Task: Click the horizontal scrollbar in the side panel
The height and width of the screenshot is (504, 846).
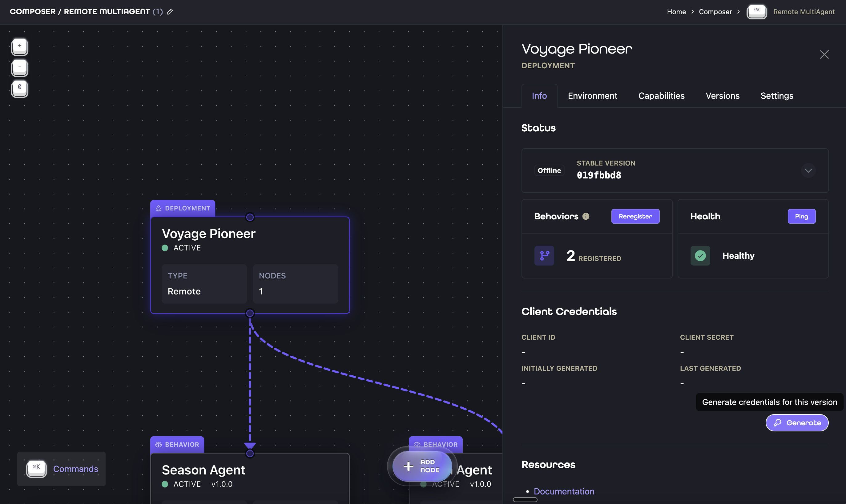Action: click(525, 500)
